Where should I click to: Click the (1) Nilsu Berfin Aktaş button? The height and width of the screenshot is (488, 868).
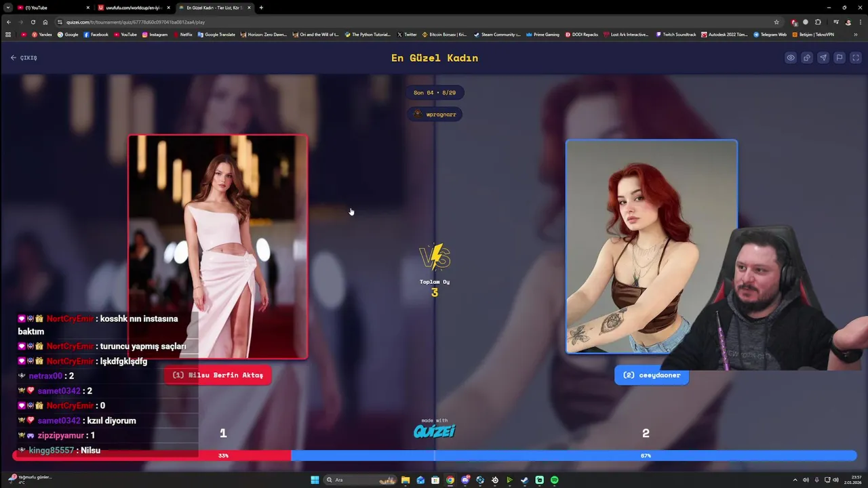coord(218,375)
